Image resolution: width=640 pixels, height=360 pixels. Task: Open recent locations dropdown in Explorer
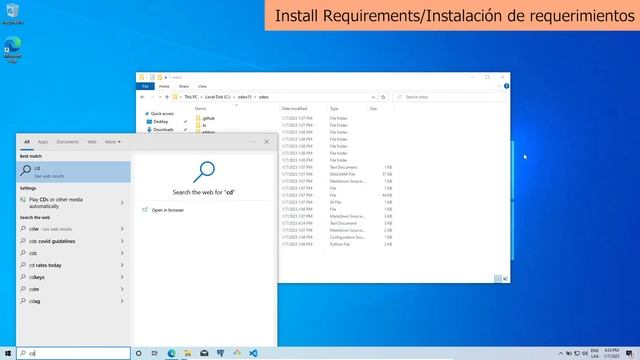(x=160, y=97)
